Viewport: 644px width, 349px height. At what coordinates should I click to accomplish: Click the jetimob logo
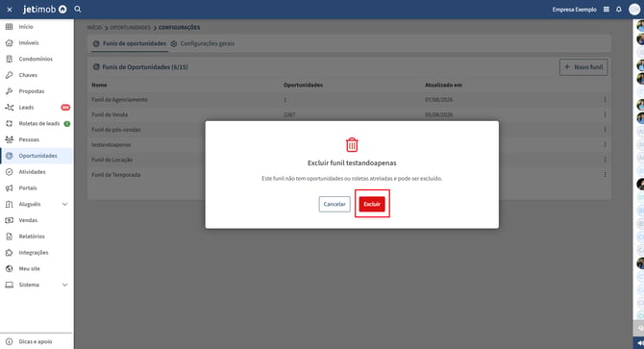(44, 9)
